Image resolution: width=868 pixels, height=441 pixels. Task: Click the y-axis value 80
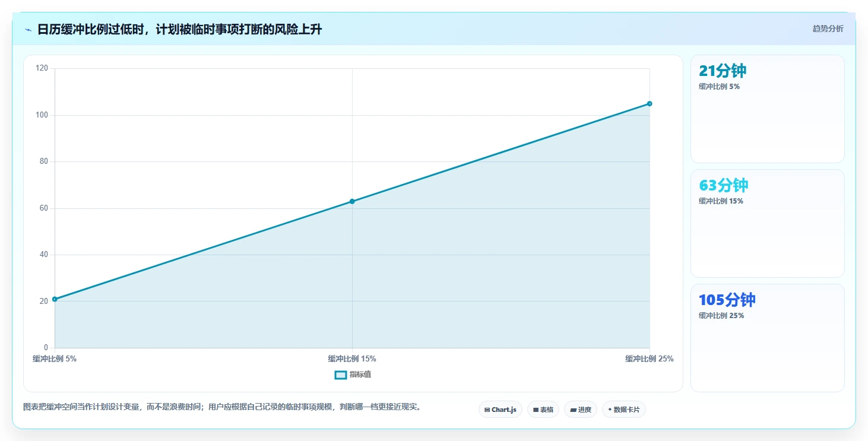point(44,161)
